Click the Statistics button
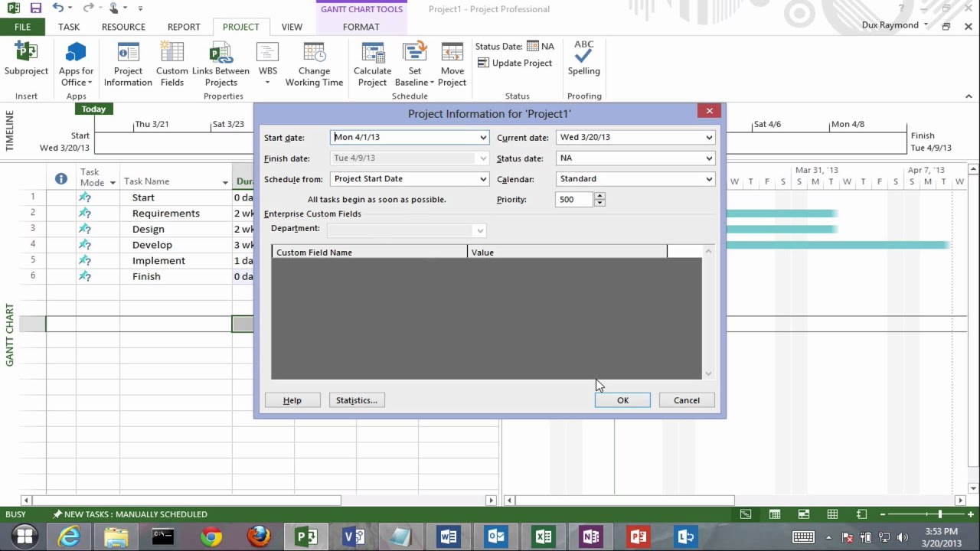The height and width of the screenshot is (551, 980). tap(356, 400)
